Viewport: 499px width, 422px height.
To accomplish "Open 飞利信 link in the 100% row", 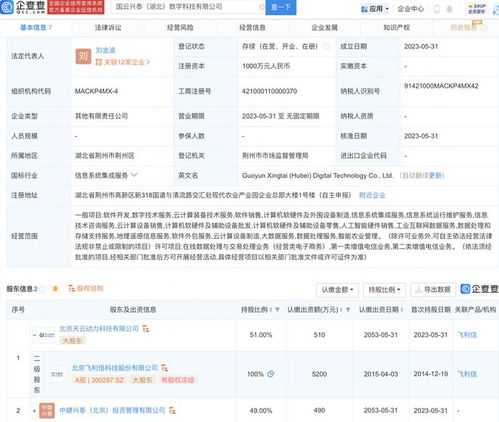I will (x=467, y=374).
